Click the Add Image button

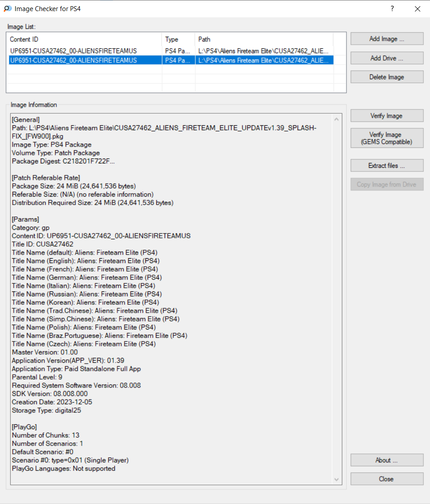click(x=387, y=39)
